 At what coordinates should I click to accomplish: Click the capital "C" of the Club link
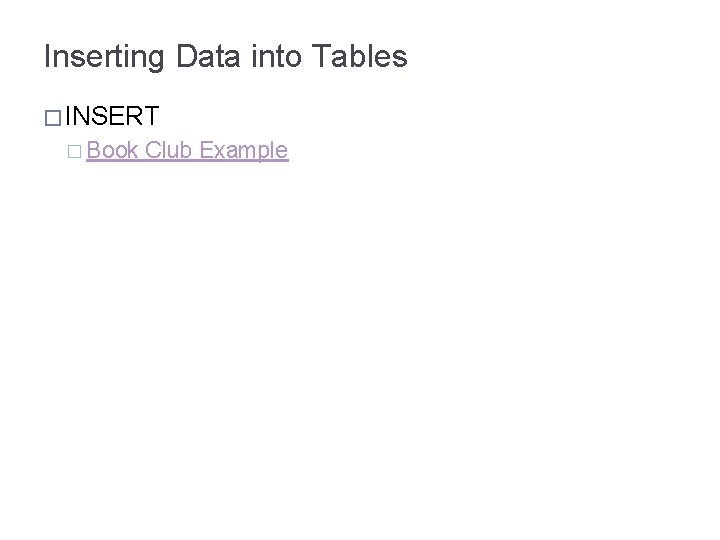click(x=152, y=151)
